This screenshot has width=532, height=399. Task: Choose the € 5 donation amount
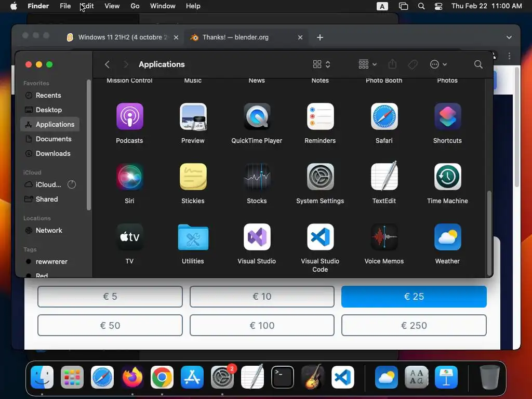click(110, 297)
